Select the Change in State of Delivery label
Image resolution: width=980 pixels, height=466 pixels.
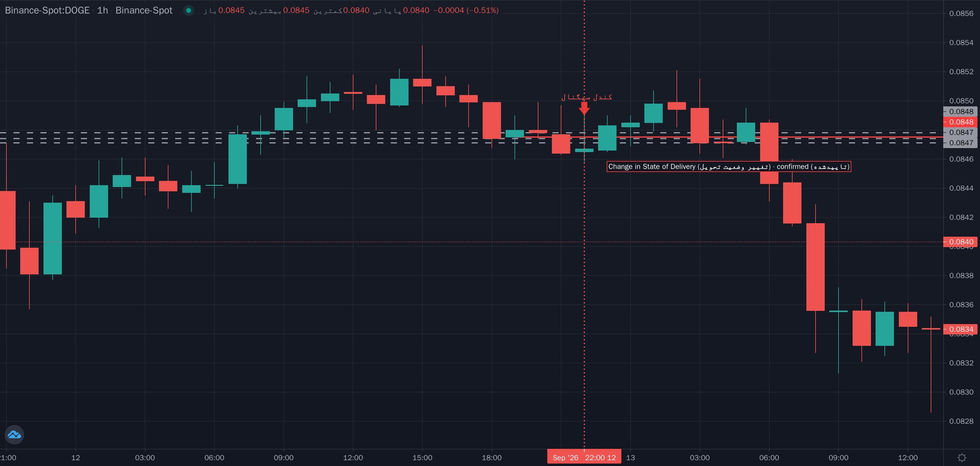729,167
